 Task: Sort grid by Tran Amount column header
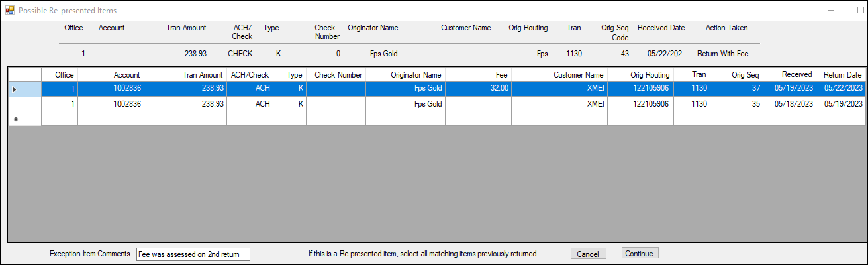pyautogui.click(x=185, y=75)
